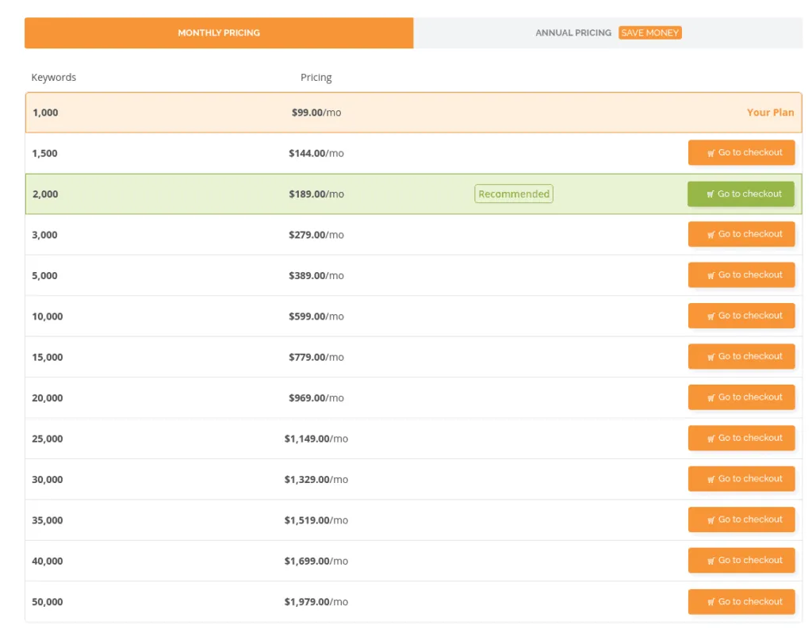Click the Pricing column header
The image size is (812, 644).
tap(316, 78)
